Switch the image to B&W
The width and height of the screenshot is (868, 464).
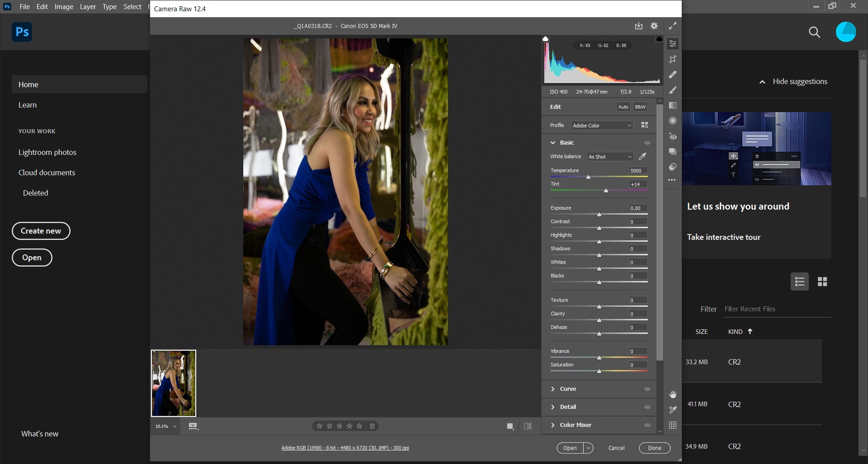640,107
